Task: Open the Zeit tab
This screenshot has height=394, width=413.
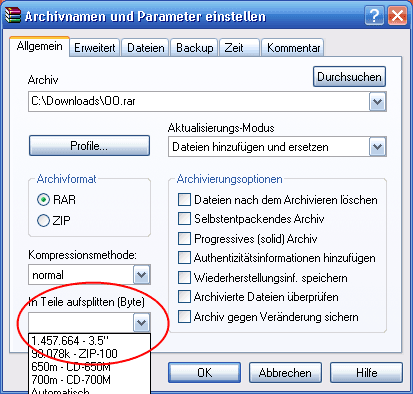Action: (240, 48)
